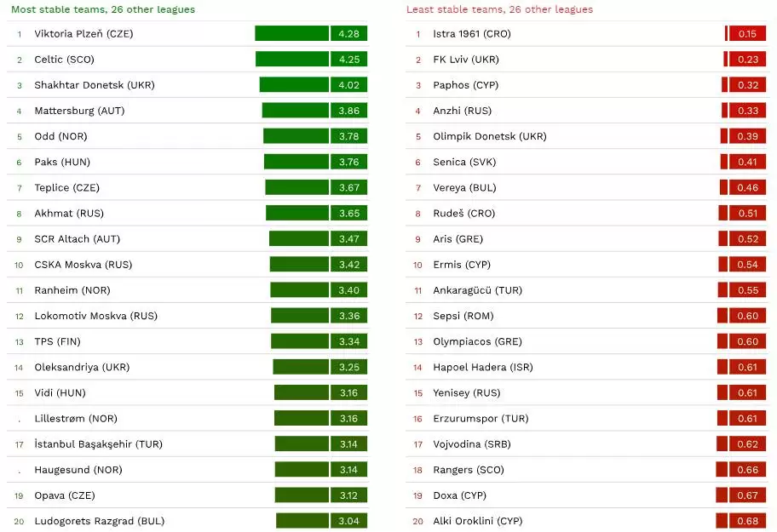Click the green 3.04 value bar
The height and width of the screenshot is (532, 777).
[x=348, y=521]
